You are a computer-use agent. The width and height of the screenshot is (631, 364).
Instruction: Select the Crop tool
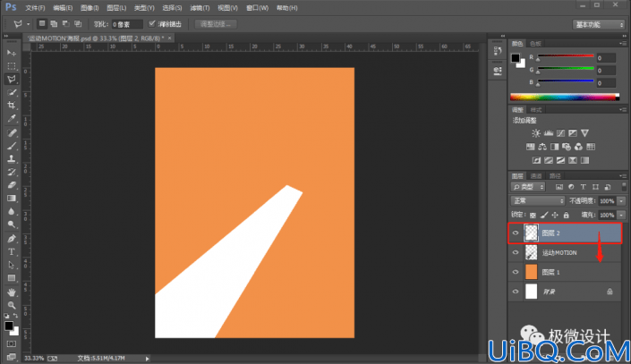(12, 106)
